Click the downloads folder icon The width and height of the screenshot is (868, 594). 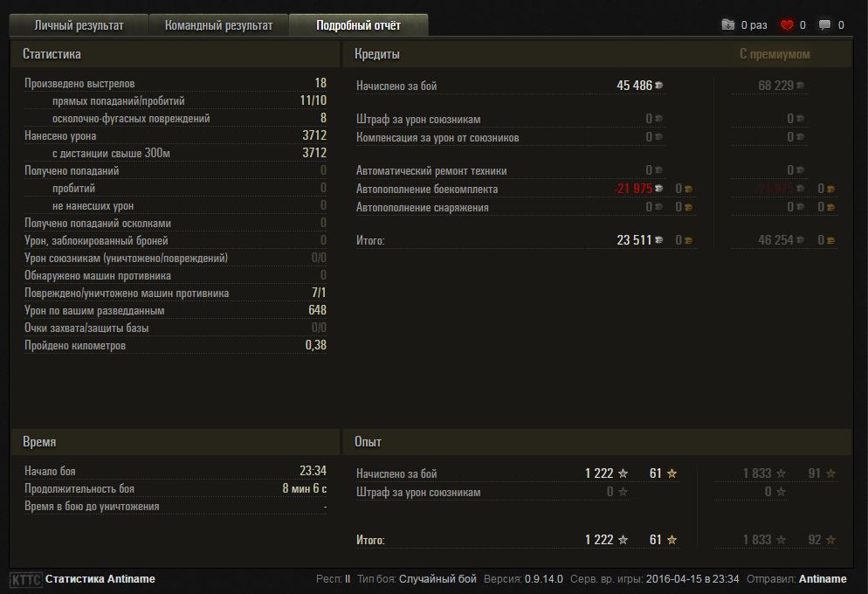coord(728,25)
